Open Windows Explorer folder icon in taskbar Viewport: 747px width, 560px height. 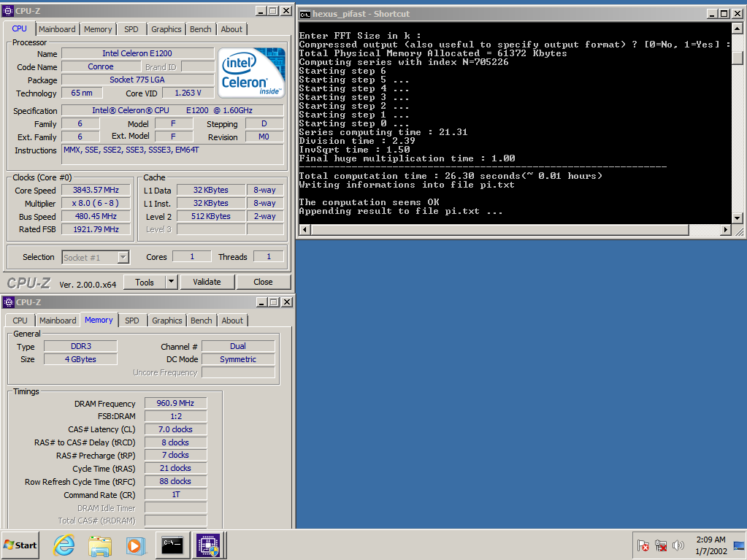click(99, 545)
